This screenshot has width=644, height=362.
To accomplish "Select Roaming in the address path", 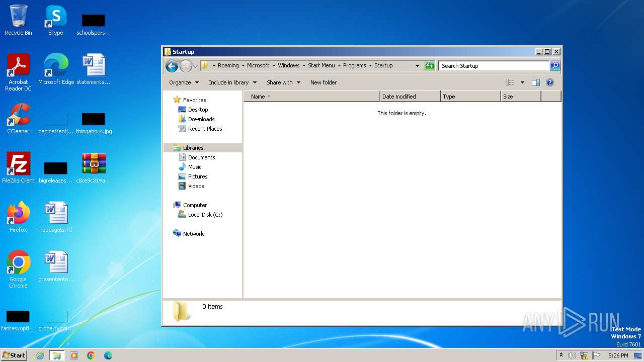I will point(228,65).
